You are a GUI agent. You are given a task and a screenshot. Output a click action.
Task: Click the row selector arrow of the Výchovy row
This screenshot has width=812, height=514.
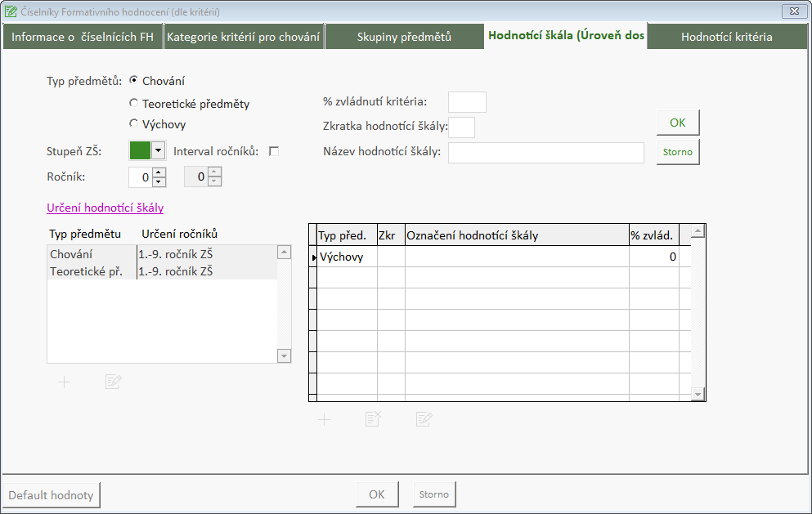313,257
